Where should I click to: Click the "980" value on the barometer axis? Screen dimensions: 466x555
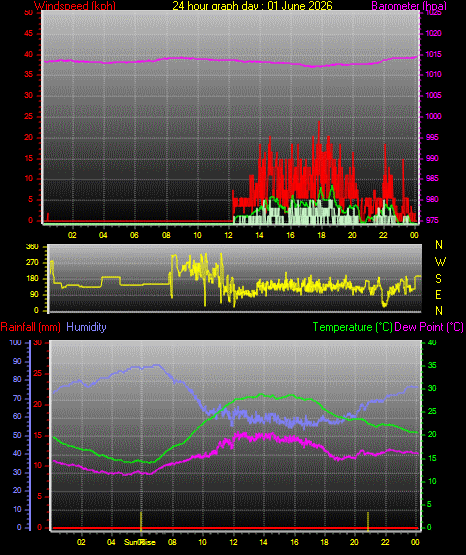432,199
